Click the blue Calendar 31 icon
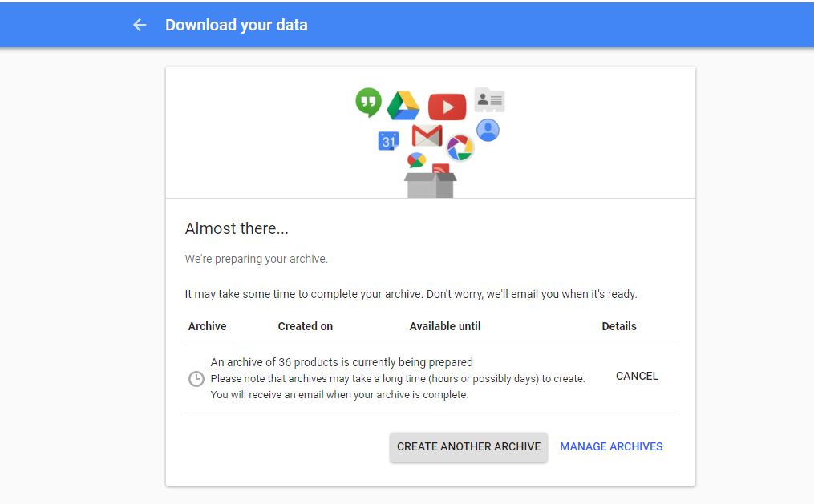 389,141
